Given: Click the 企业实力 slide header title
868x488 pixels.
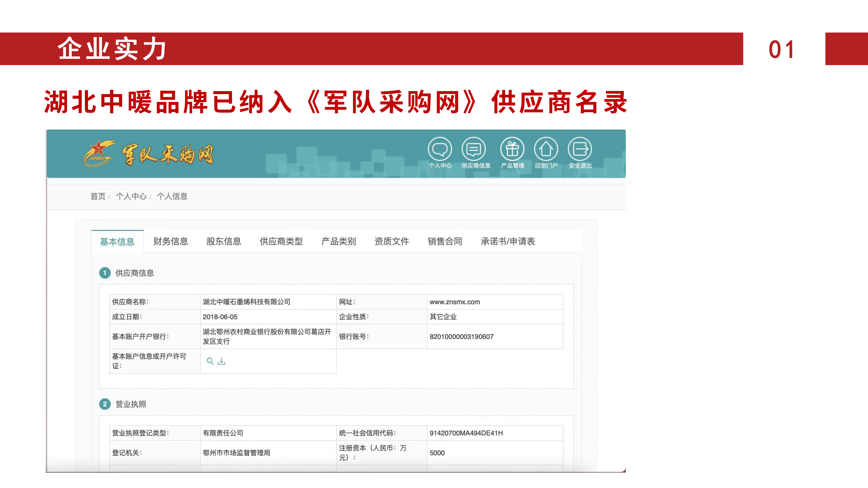Looking at the screenshot, I should (112, 49).
